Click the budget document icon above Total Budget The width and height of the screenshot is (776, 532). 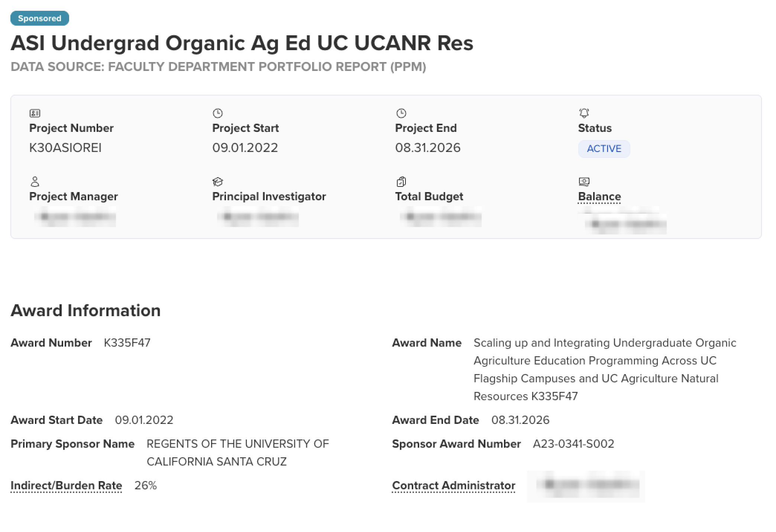point(401,182)
